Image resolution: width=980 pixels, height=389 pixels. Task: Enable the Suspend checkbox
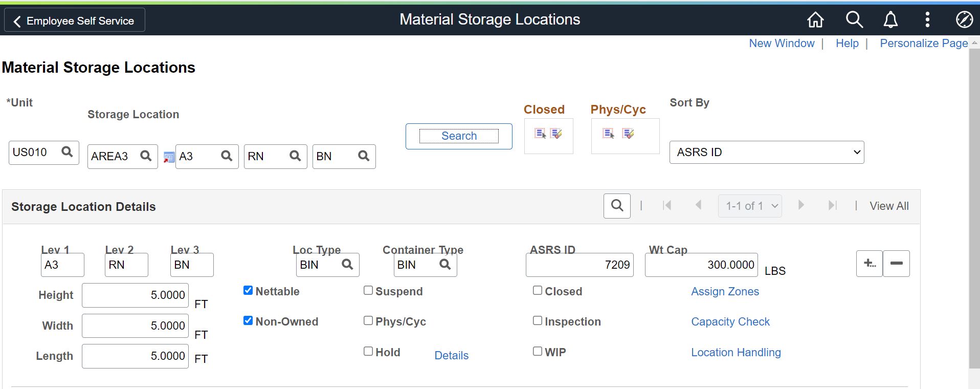[368, 291]
